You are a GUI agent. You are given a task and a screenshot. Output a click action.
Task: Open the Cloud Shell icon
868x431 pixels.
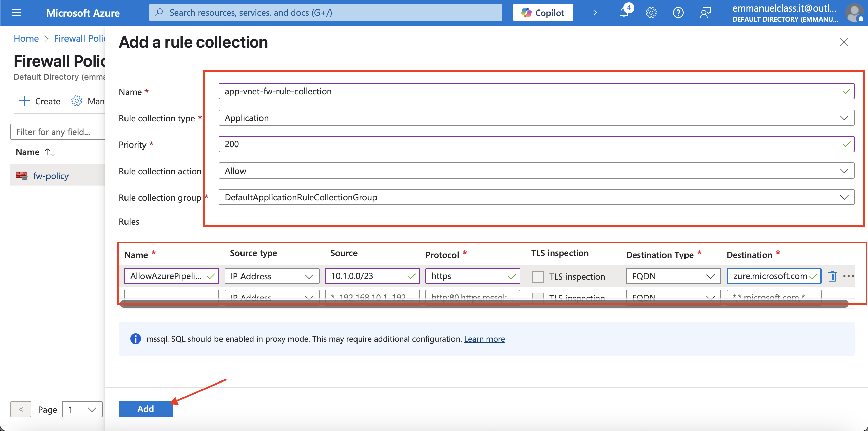[x=597, y=13]
